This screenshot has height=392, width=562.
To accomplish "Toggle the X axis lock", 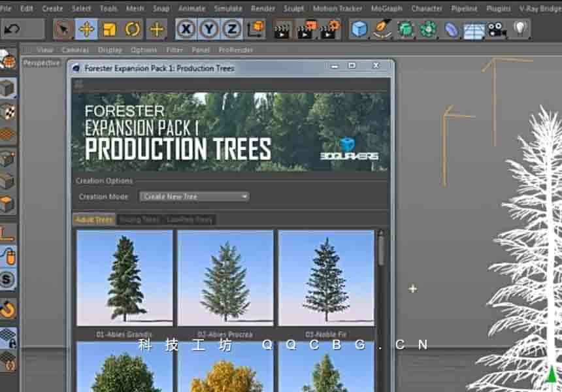I will pos(186,29).
